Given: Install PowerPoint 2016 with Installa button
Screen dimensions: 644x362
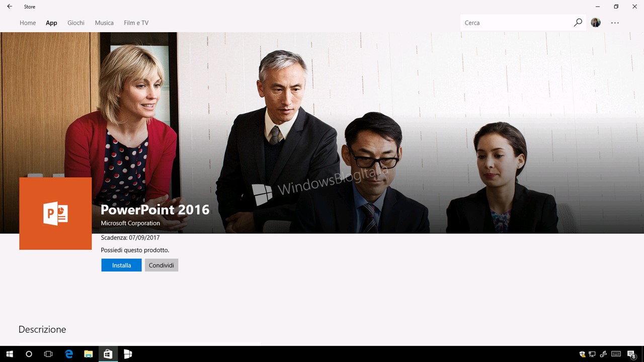Looking at the screenshot, I should click(x=121, y=265).
